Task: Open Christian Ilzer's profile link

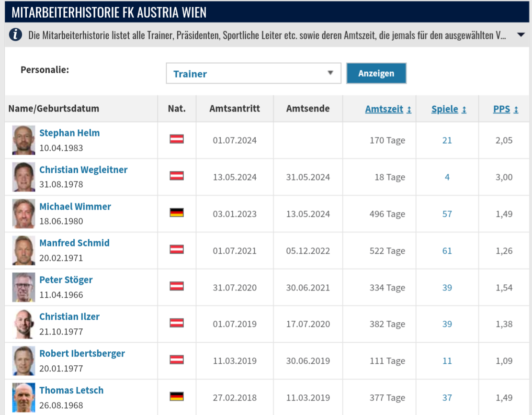Action: pyautogui.click(x=69, y=317)
